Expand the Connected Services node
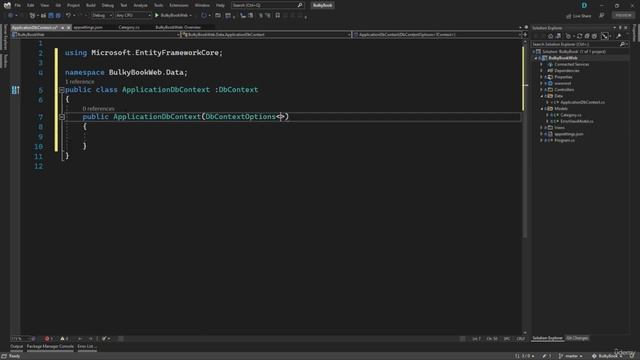The width and height of the screenshot is (640, 360). click(x=542, y=64)
